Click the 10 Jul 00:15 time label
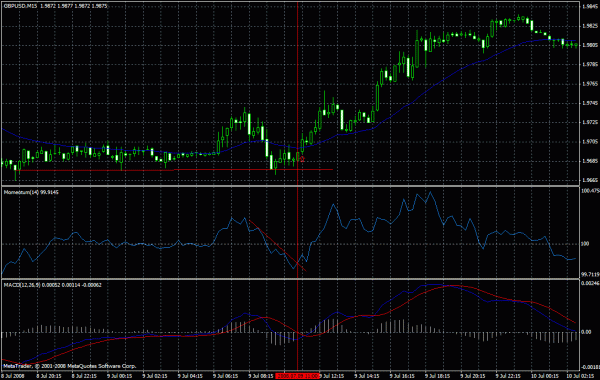This screenshot has width=600, height=380. (544, 376)
